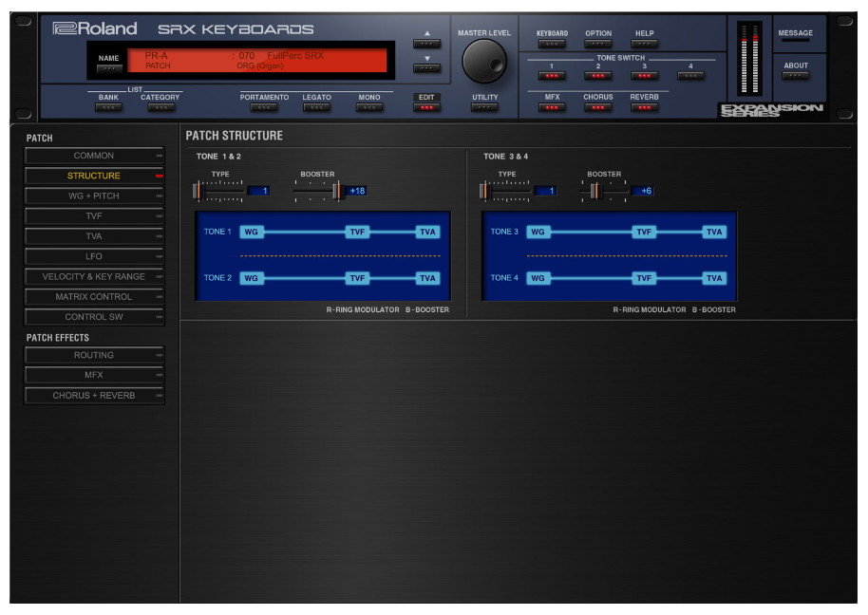Click the TONE 3 TVA block
This screenshot has height=615, width=868.
pyautogui.click(x=714, y=232)
